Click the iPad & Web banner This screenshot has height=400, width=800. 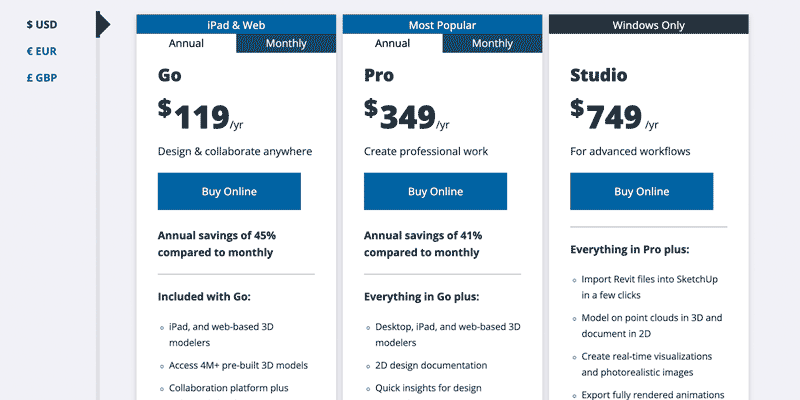point(236,24)
